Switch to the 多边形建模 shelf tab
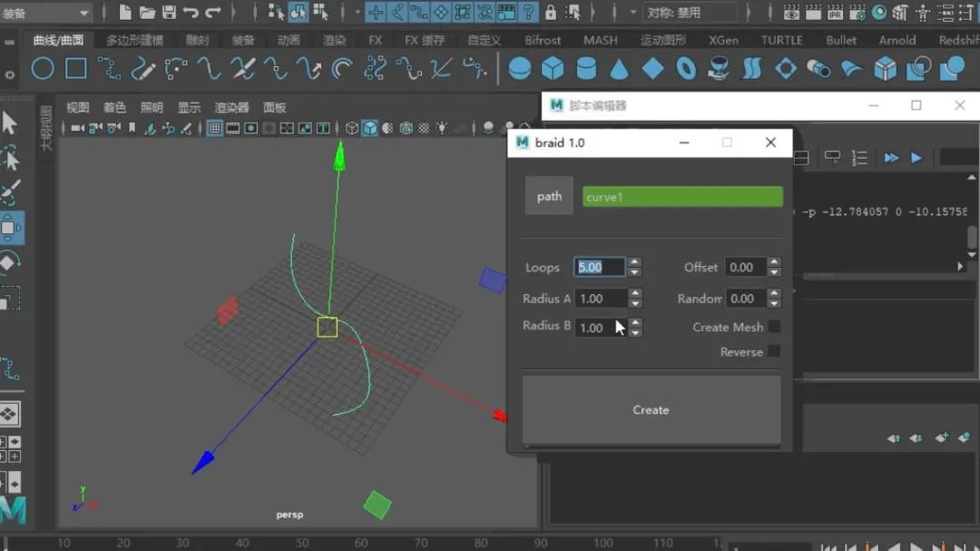 coord(134,40)
